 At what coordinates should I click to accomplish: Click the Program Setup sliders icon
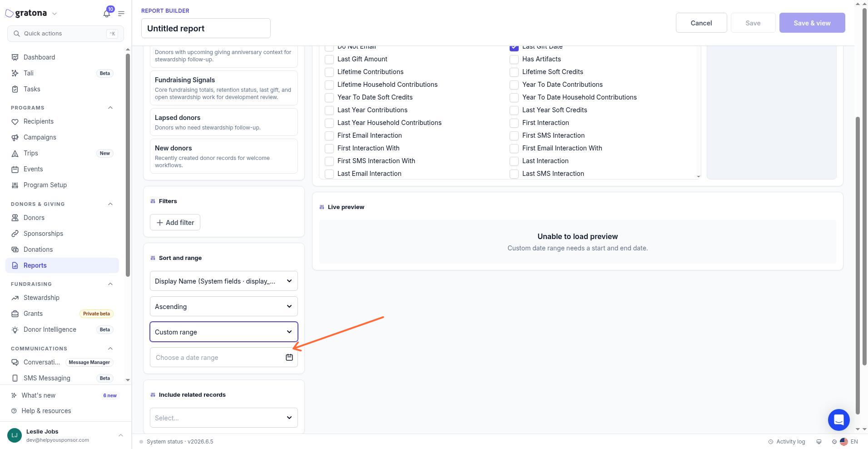15,185
